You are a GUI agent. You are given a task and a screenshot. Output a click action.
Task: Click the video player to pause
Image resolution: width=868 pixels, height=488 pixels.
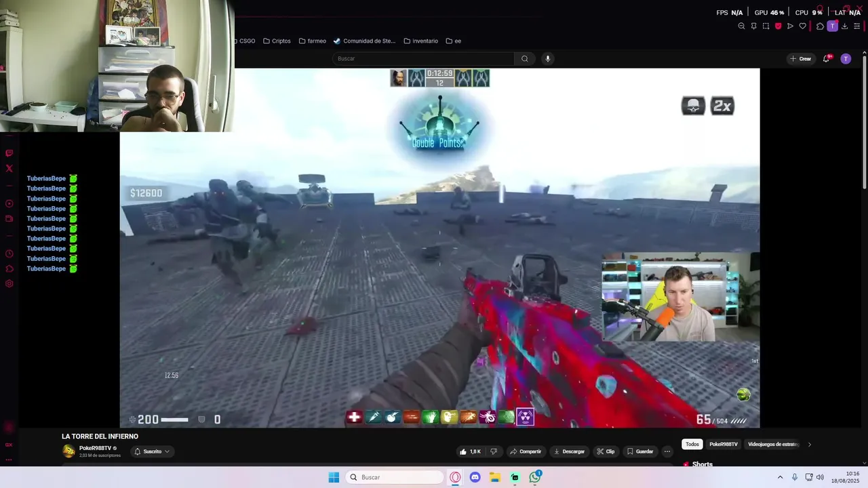[x=439, y=247]
